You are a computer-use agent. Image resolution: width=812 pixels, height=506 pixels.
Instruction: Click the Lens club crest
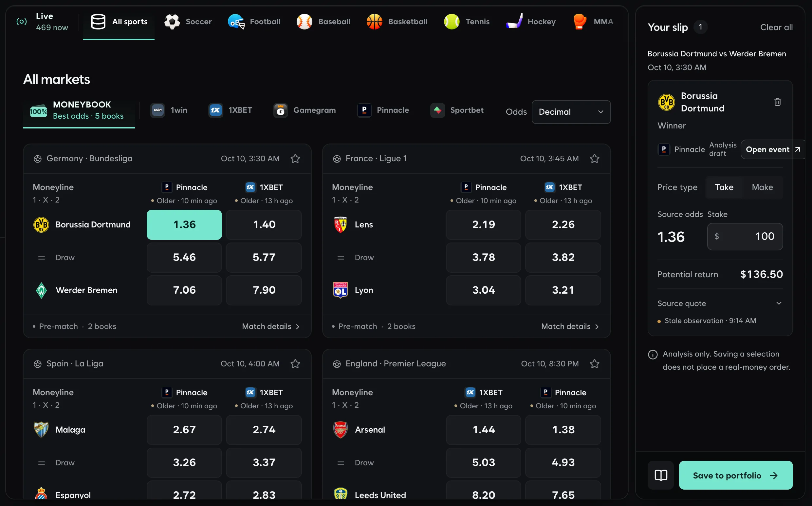coord(340,224)
